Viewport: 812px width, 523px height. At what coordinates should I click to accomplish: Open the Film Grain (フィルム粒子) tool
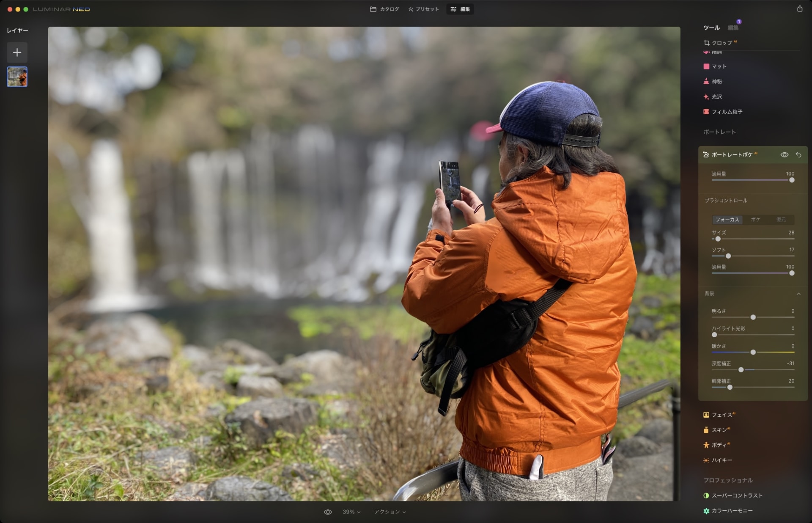(726, 112)
